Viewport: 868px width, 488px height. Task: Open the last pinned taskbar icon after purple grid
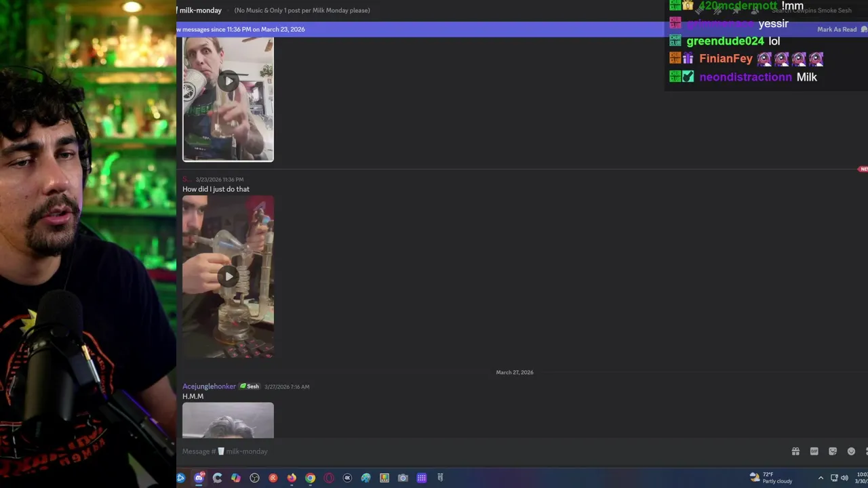440,478
